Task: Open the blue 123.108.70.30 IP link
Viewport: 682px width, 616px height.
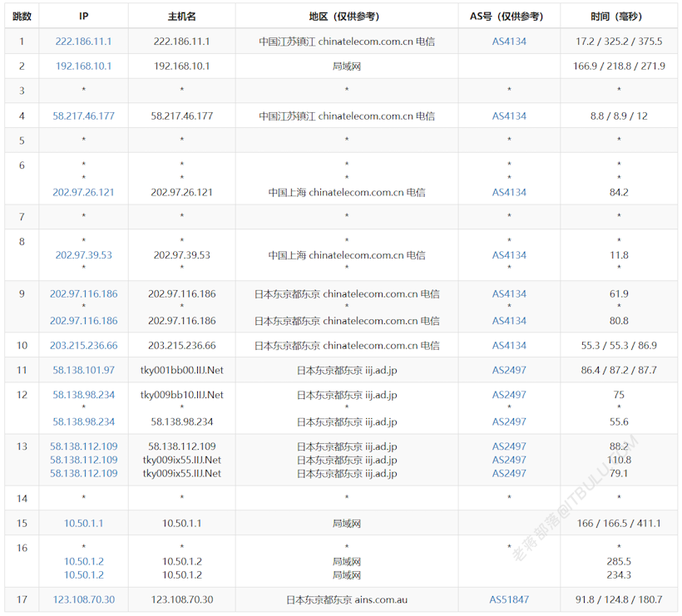Action: click(83, 599)
